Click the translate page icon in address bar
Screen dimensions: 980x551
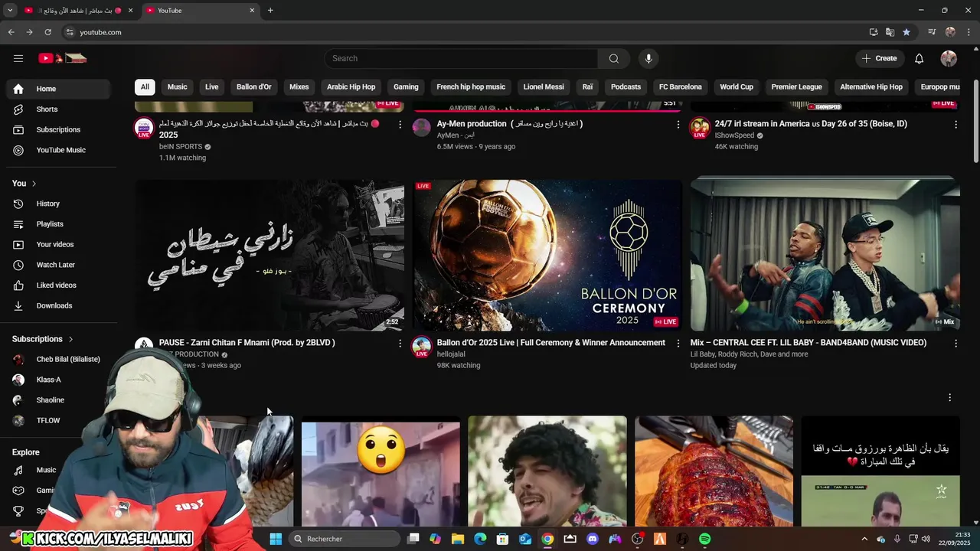click(890, 32)
